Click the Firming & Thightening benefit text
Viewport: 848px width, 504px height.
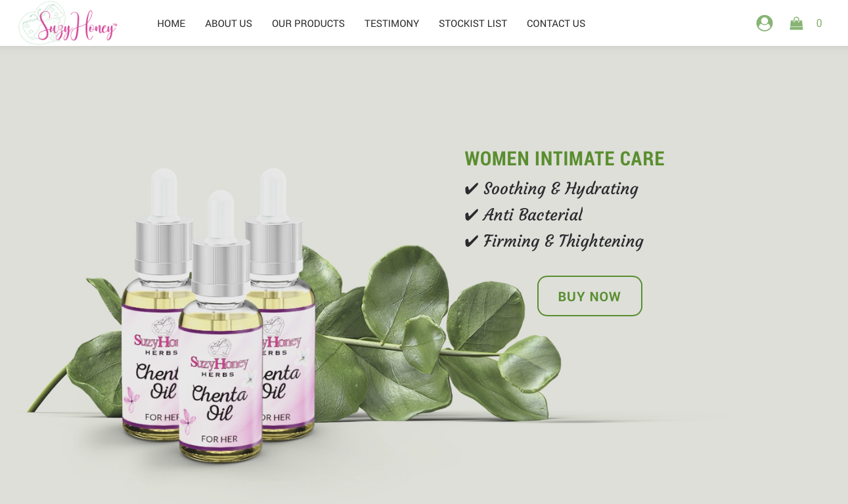564,241
